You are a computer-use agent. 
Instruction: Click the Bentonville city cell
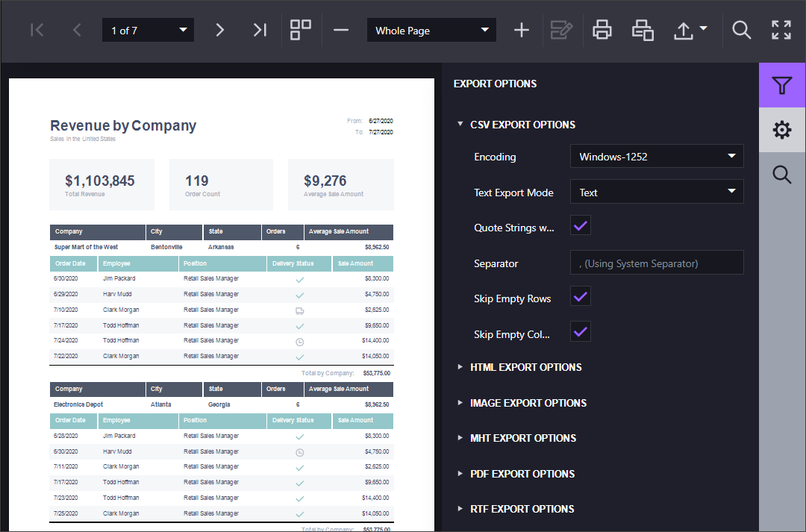coord(166,247)
